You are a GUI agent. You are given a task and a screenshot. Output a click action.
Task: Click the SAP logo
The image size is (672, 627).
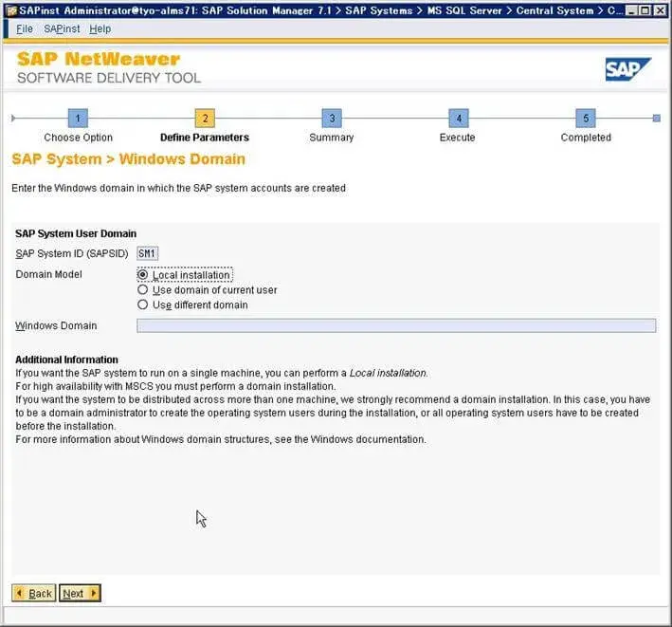627,69
